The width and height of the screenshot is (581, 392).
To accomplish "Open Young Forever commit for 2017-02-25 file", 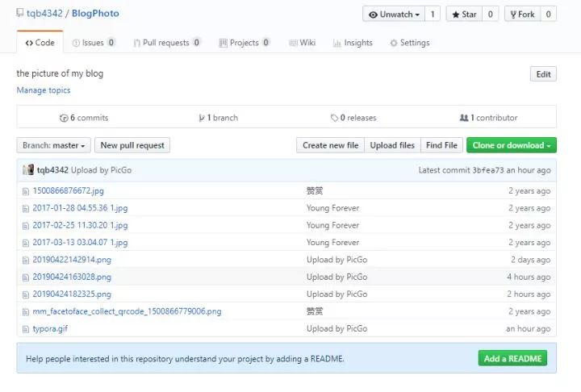I will (332, 225).
